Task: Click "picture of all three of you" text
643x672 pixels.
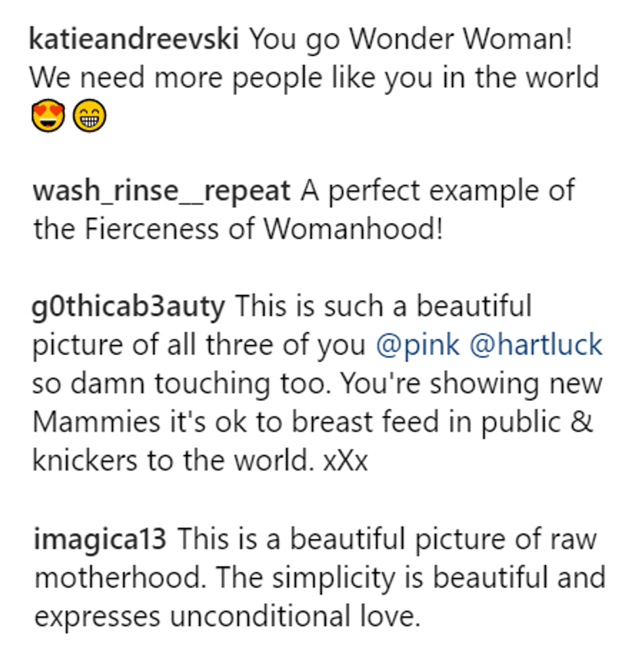Action: [199, 345]
